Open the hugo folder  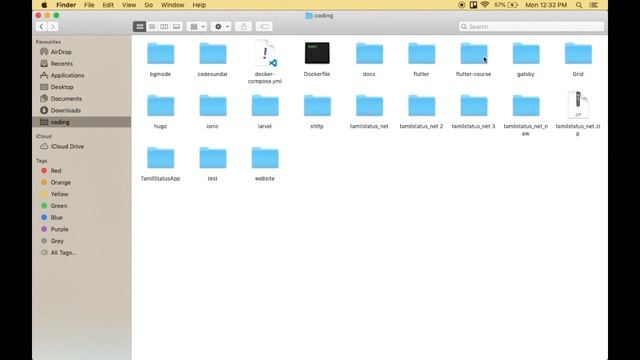(x=160, y=106)
